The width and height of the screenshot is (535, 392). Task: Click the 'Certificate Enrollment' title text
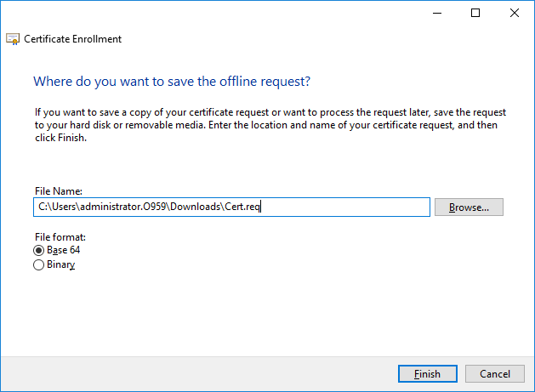[x=72, y=39]
